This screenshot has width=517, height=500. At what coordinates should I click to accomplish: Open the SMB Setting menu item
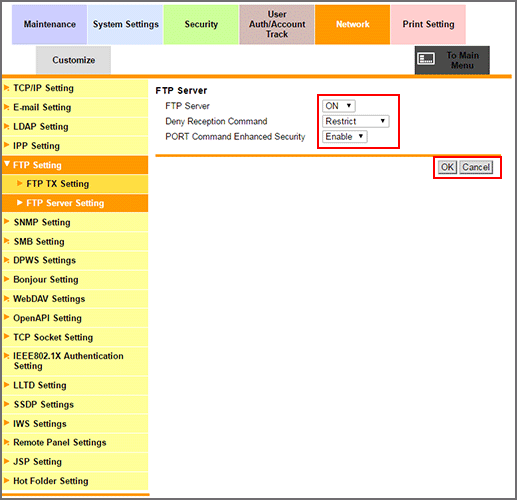[x=75, y=241]
